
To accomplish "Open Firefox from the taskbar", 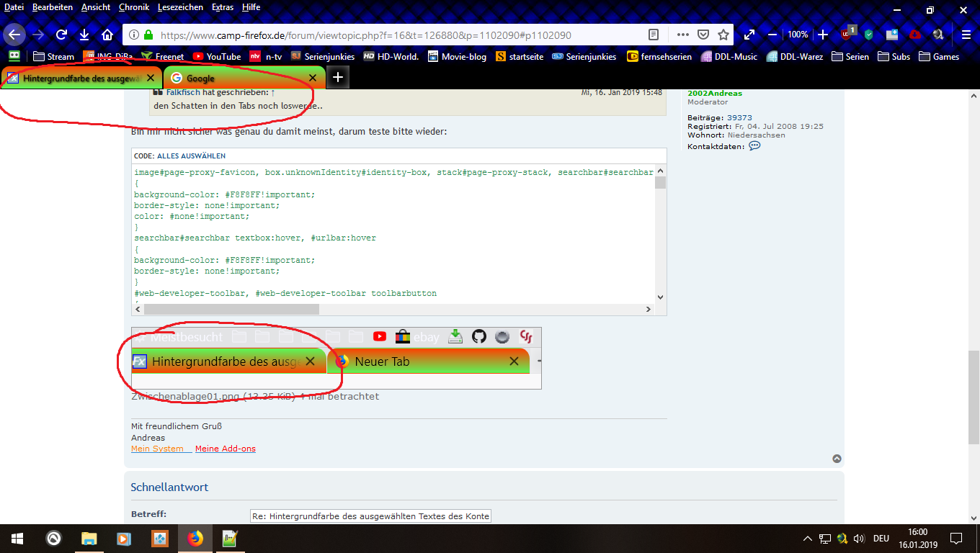I will click(195, 539).
